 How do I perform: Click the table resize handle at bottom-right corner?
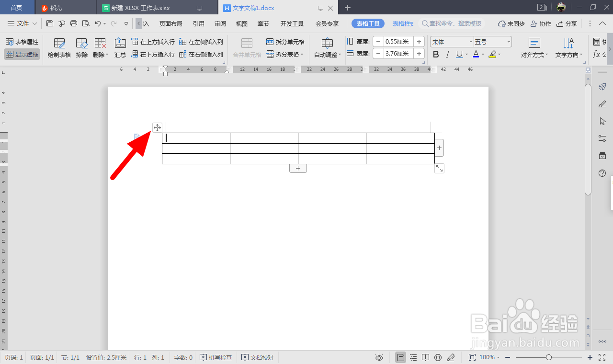[439, 168]
